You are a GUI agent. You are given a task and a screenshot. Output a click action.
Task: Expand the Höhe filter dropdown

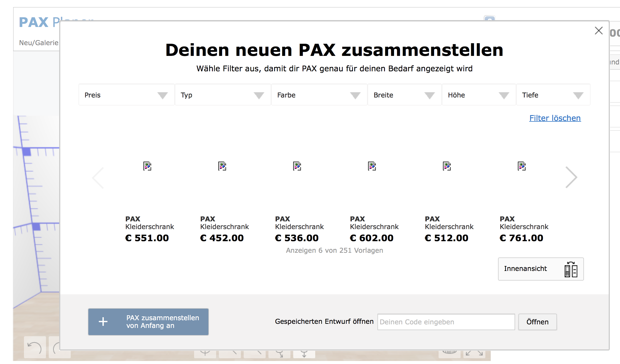(479, 95)
